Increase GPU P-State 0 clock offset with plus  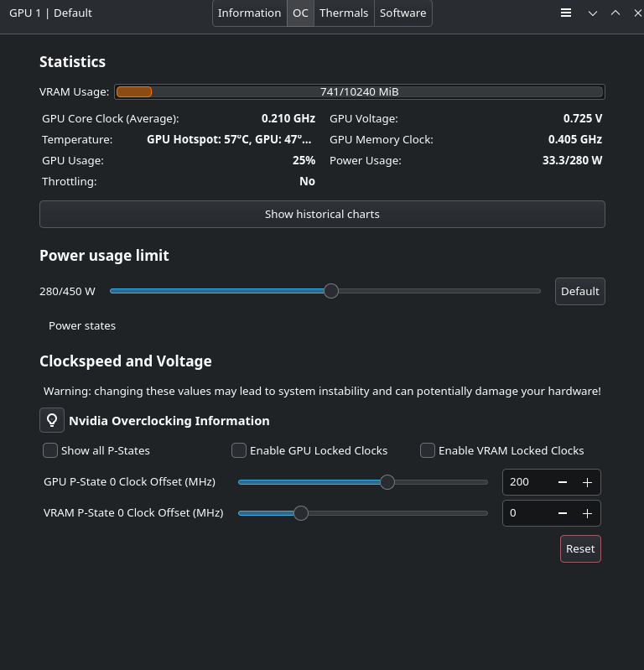click(587, 482)
